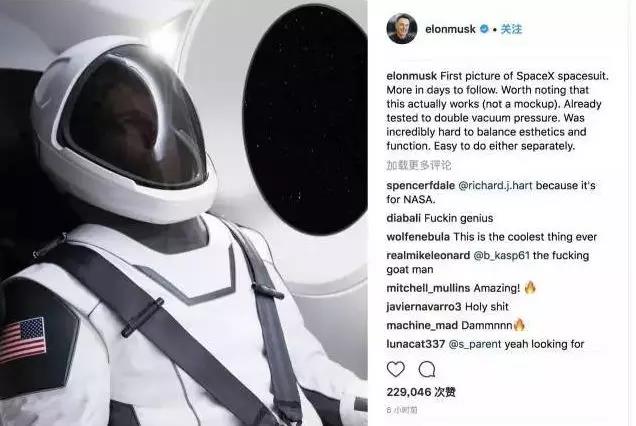The width and height of the screenshot is (636, 426).
Task: Visit javiernavarro3 profile link
Action: pyautogui.click(x=424, y=307)
